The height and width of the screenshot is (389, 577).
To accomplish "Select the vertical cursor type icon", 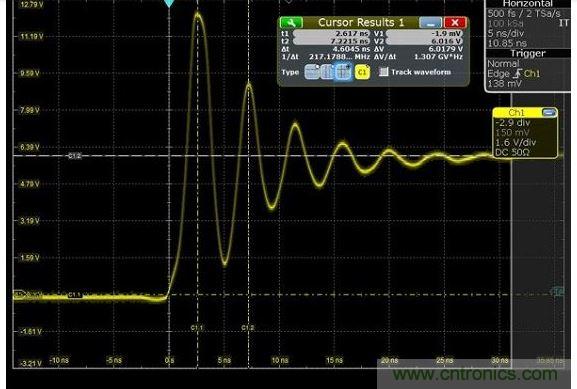I will [x=327, y=72].
